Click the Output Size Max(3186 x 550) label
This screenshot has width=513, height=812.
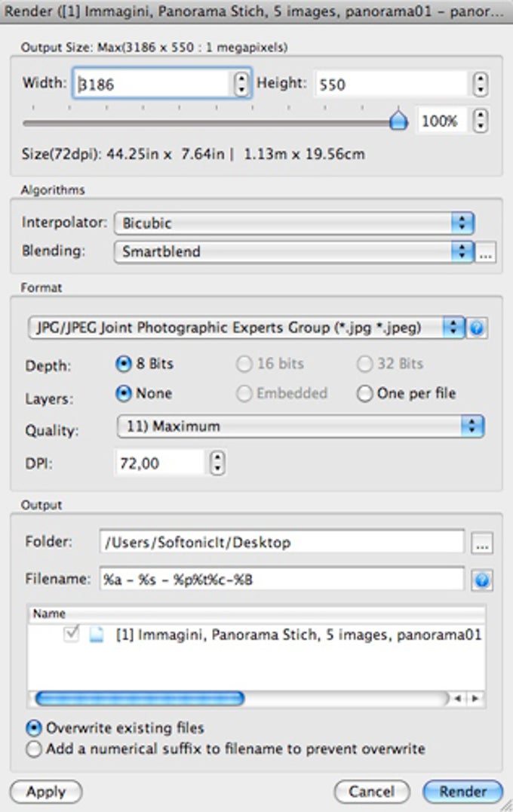(x=154, y=48)
